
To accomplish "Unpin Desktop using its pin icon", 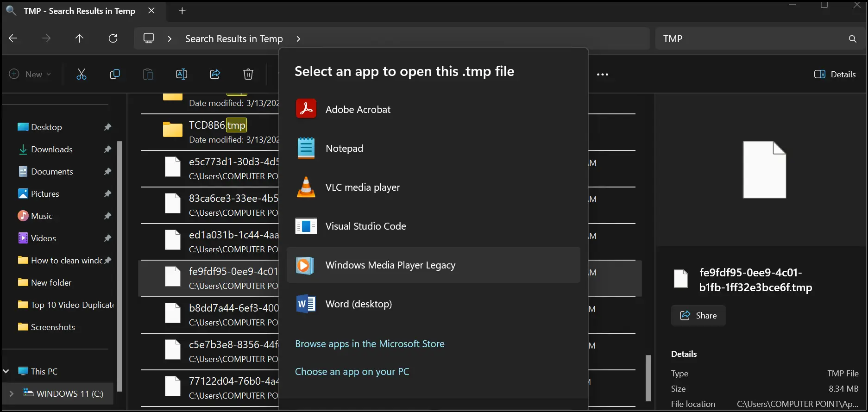I will pyautogui.click(x=107, y=127).
